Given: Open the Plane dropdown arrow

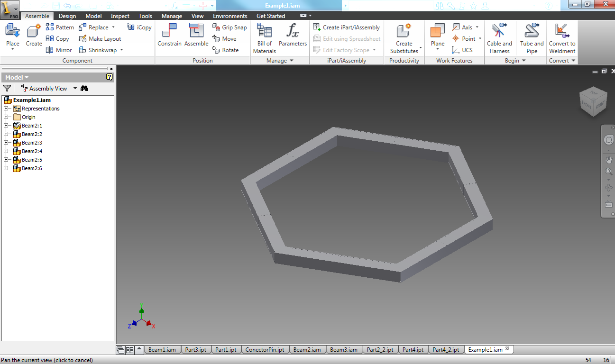Looking at the screenshot, I should pos(438,50).
